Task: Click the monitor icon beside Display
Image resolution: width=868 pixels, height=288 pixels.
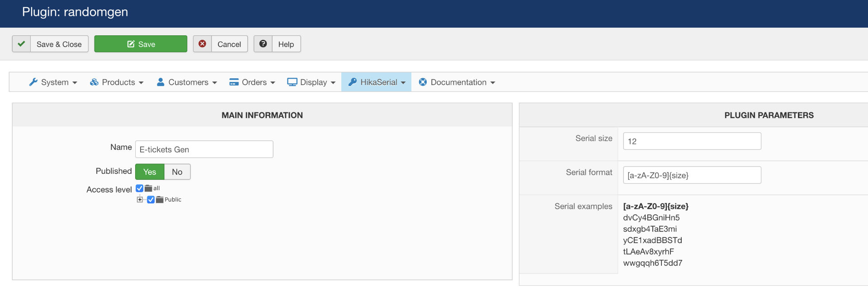Action: [292, 82]
